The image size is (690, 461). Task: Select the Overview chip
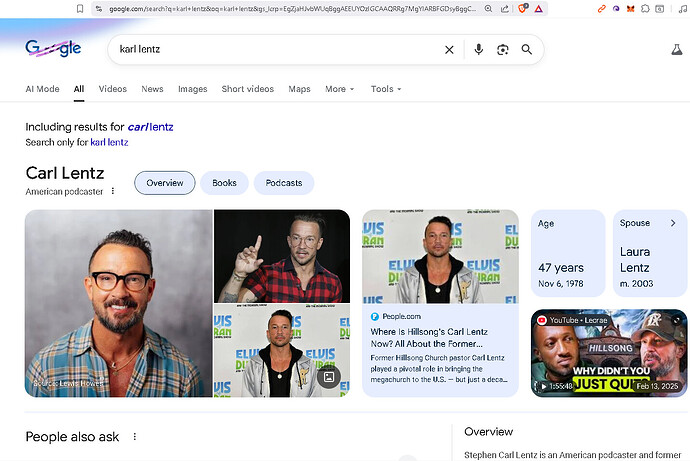point(165,183)
